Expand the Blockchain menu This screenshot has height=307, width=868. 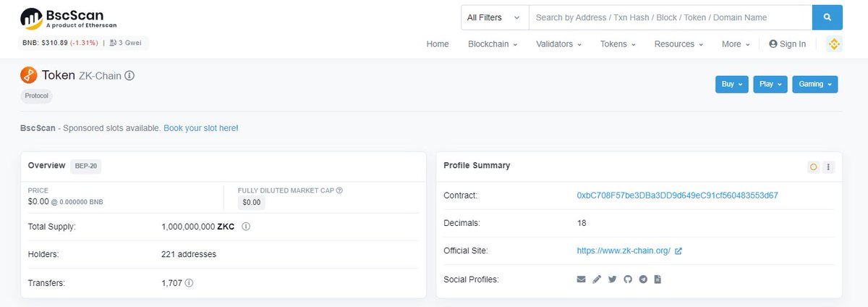493,44
